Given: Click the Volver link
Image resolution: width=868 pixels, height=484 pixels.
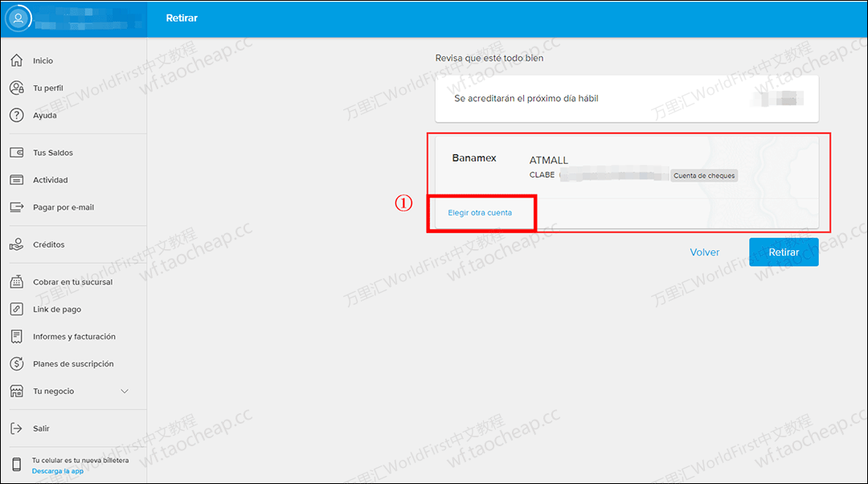Looking at the screenshot, I should point(704,252).
